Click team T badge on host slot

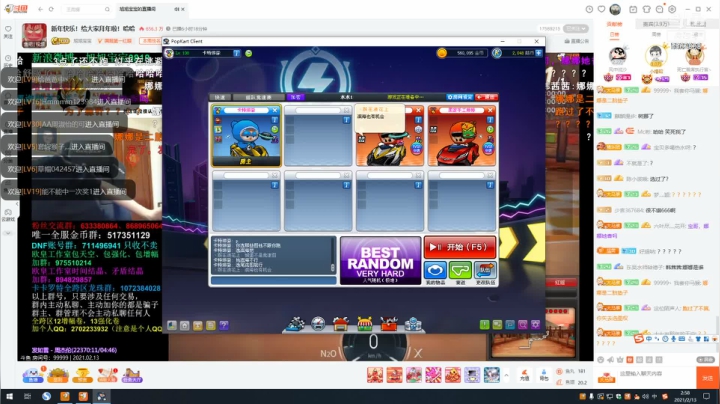pyautogui.click(x=275, y=120)
